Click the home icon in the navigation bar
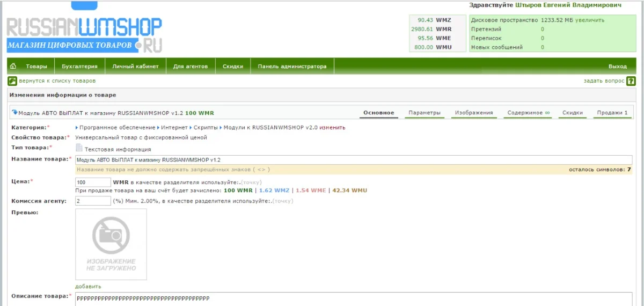The image size is (644, 306). click(x=13, y=67)
